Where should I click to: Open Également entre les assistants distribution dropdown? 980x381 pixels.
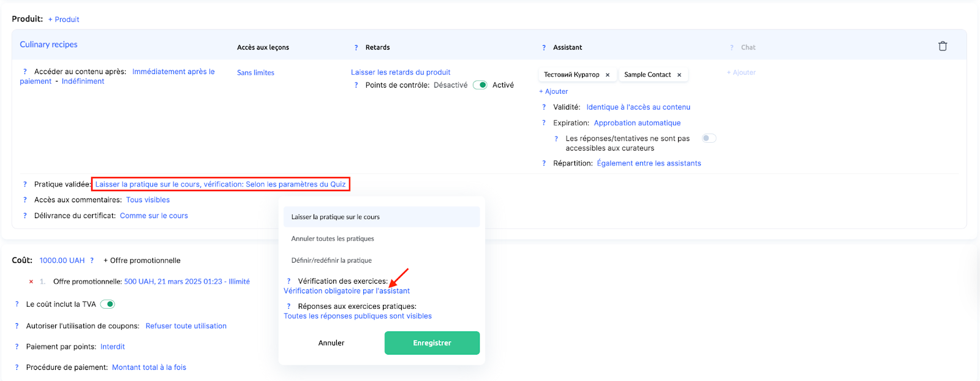(x=649, y=164)
